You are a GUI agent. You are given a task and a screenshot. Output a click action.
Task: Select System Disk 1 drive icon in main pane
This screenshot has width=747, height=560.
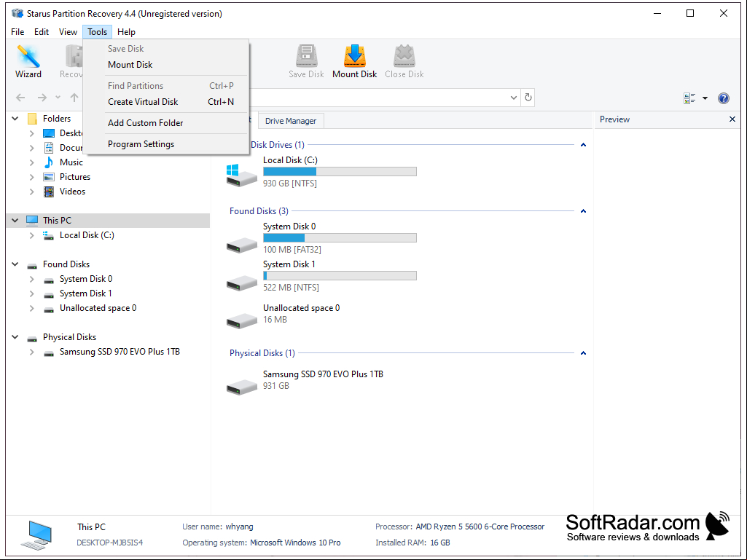point(241,283)
